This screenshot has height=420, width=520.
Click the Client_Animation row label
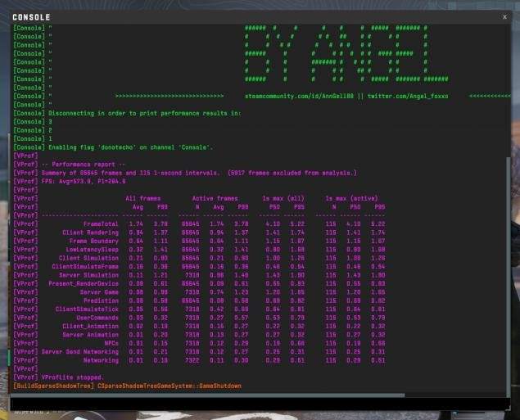(x=91, y=327)
